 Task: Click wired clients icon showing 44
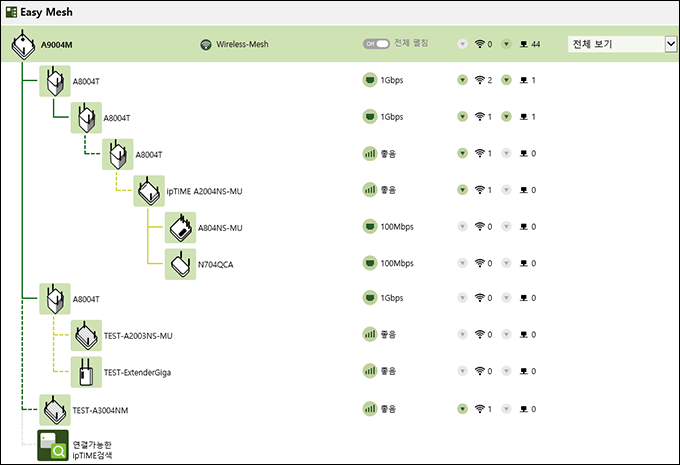(x=524, y=44)
